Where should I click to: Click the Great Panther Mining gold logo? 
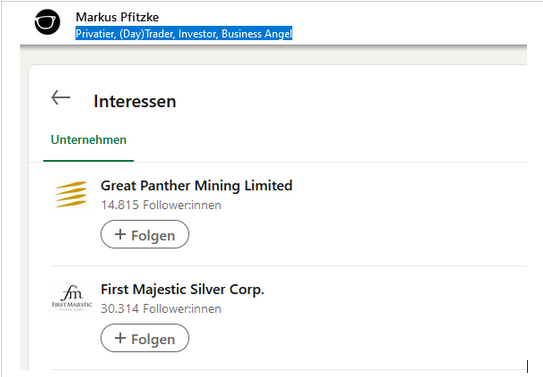(71, 195)
